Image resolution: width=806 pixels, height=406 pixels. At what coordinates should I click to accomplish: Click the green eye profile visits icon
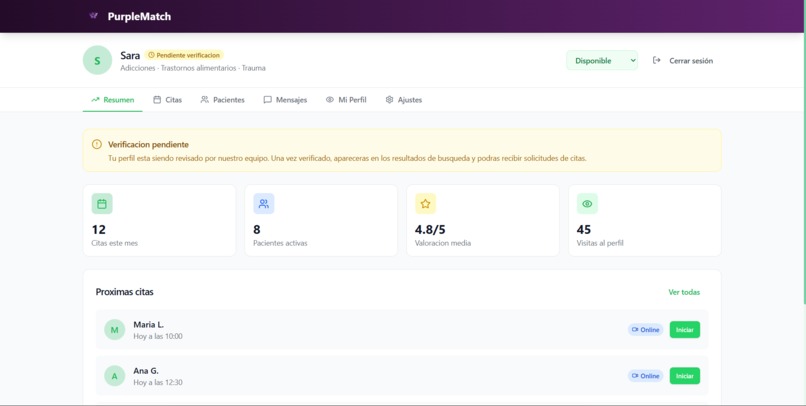587,204
